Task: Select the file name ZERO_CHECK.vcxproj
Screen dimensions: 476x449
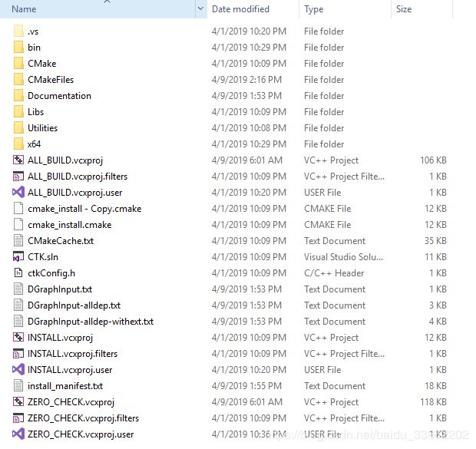Action: [71, 402]
